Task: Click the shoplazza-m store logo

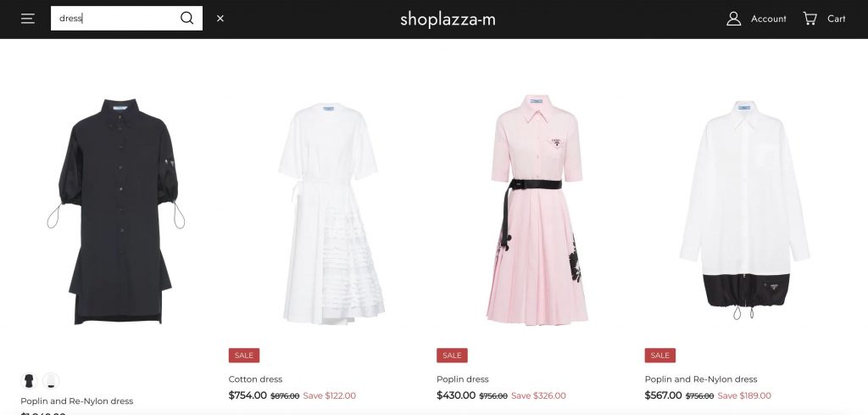Action: point(448,19)
